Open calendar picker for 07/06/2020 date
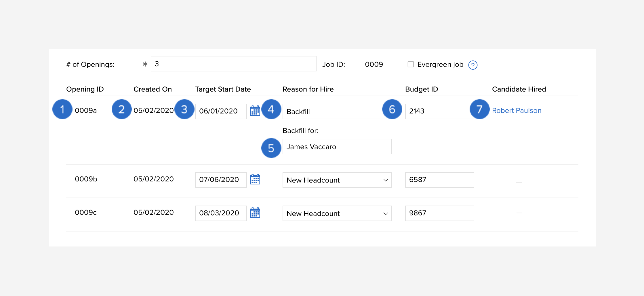The height and width of the screenshot is (296, 644). 255,179
